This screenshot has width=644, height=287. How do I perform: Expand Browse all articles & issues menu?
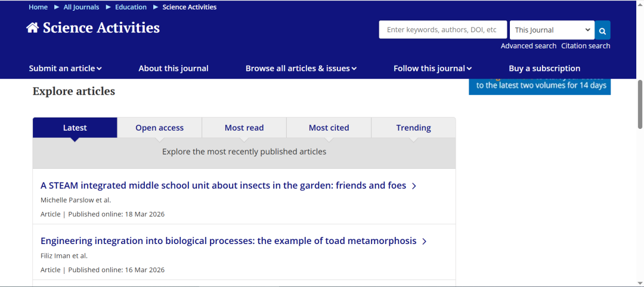(301, 69)
